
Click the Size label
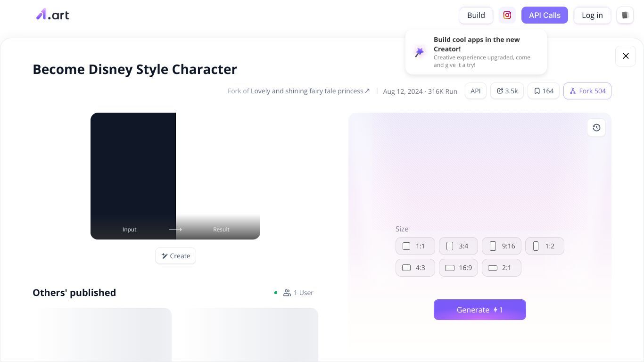[x=402, y=229]
